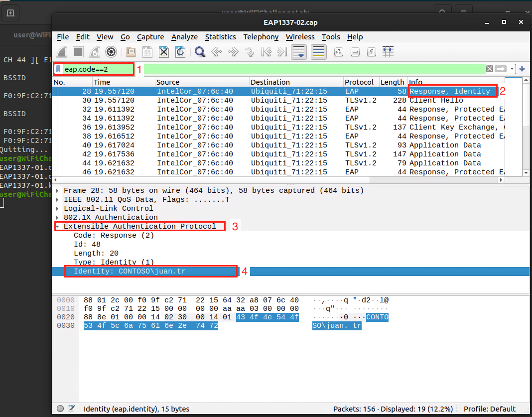Click the resize columns toolbar icon
Viewport: 532px width, 417px height.
pyautogui.click(x=388, y=52)
